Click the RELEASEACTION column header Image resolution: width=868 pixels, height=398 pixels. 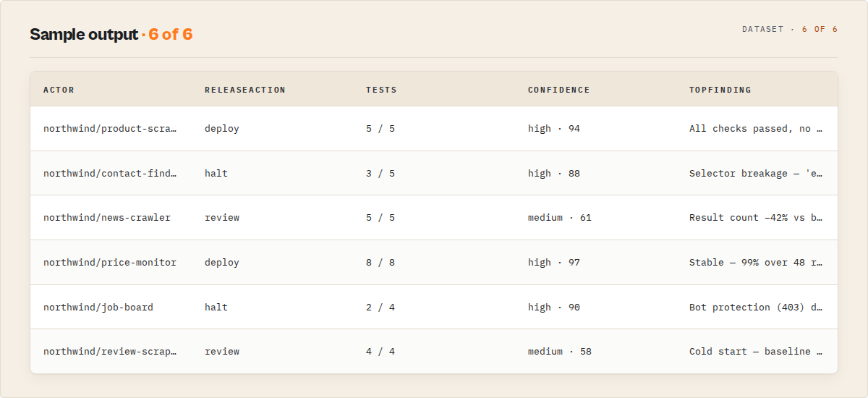[244, 90]
